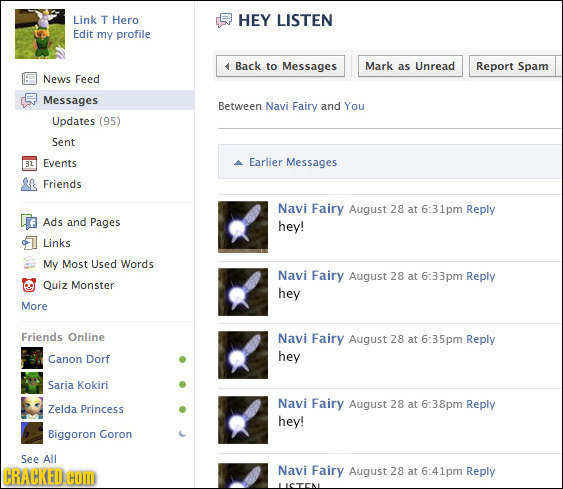The image size is (563, 489).
Task: Click Ganon Dorf's avatar thumbnail
Action: [x=32, y=358]
